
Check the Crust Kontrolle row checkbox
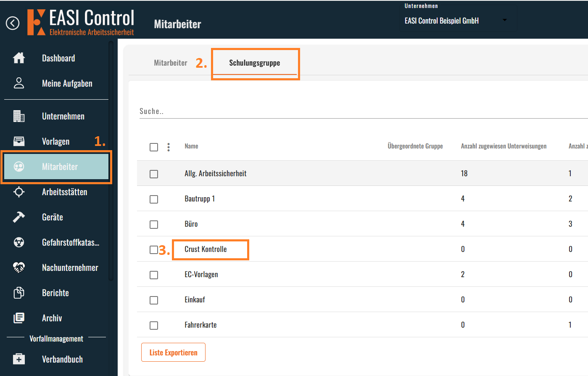[154, 249]
